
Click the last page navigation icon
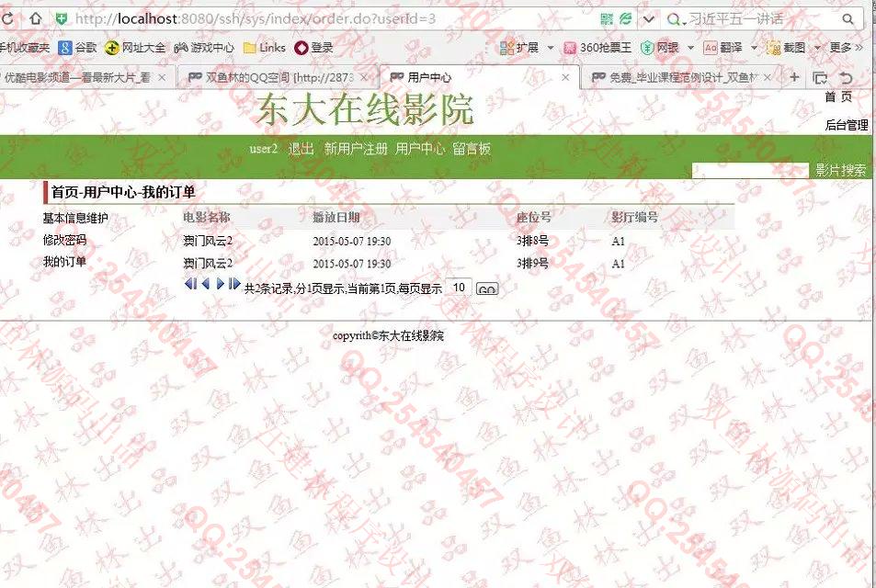pyautogui.click(x=234, y=284)
